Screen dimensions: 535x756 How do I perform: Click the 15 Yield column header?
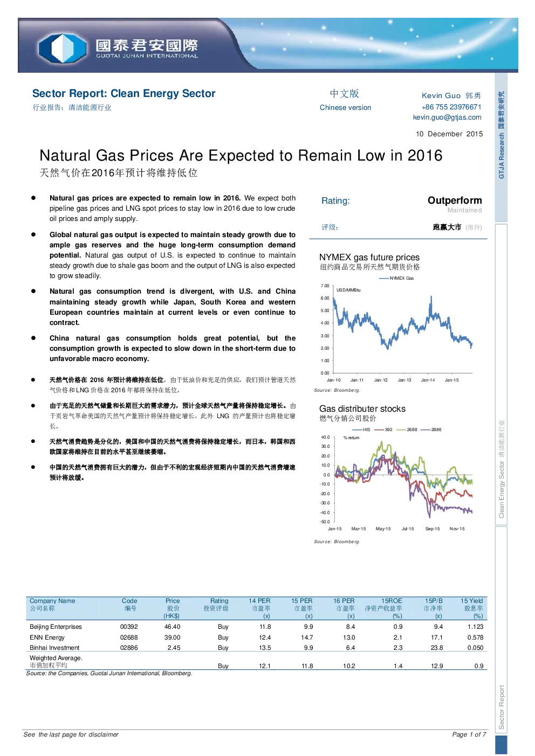472,608
